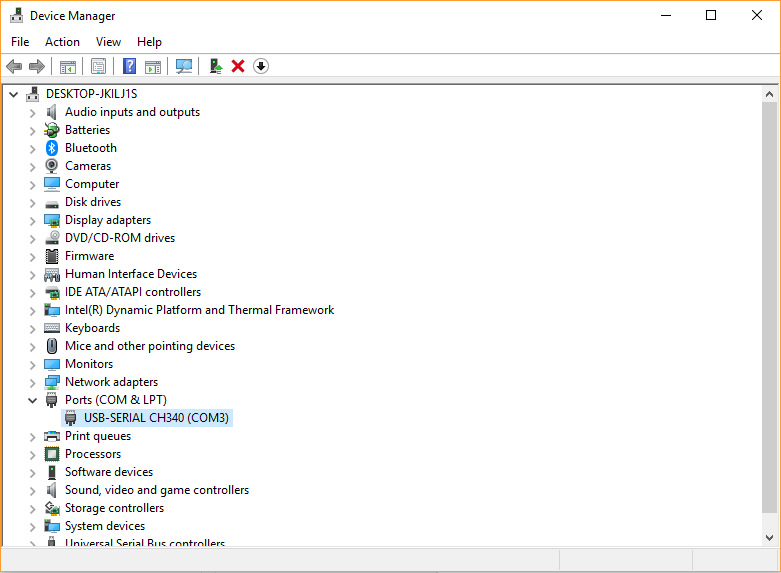Screen dimensions: 781x573
Task: Select the Keyboards label
Action: point(93,328)
